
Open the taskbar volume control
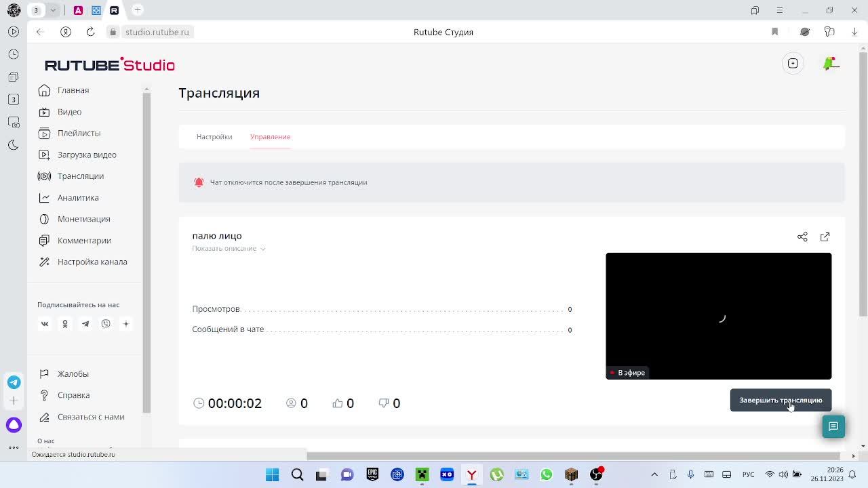[783, 474]
